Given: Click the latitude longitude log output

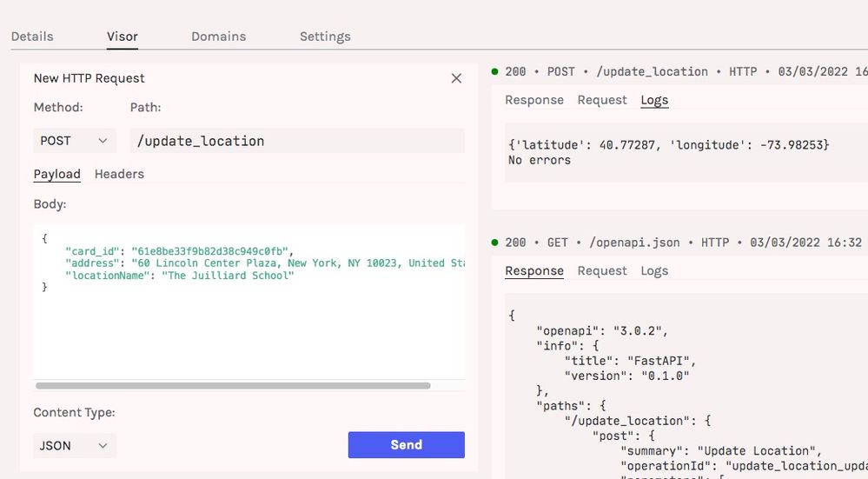Looking at the screenshot, I should click(x=669, y=145).
